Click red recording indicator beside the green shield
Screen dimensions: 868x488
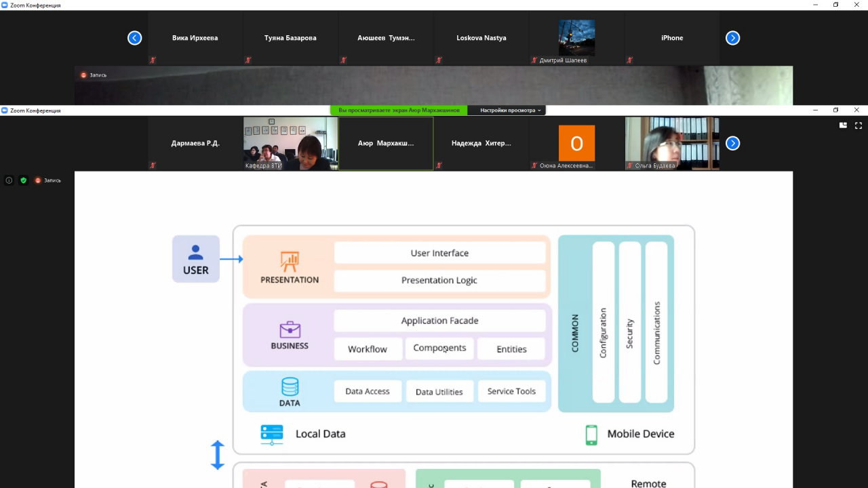[x=39, y=180]
